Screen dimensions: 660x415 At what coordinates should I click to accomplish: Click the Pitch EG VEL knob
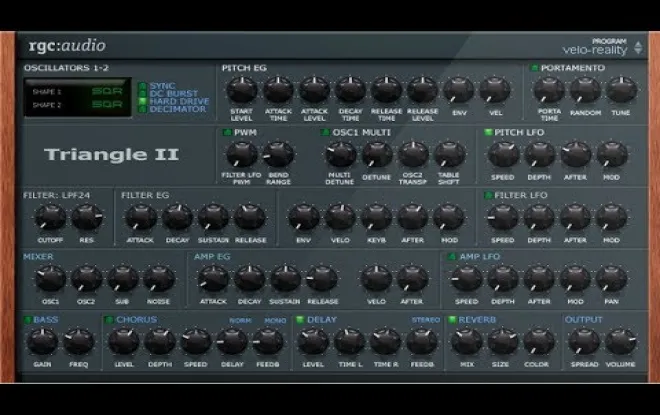point(495,90)
